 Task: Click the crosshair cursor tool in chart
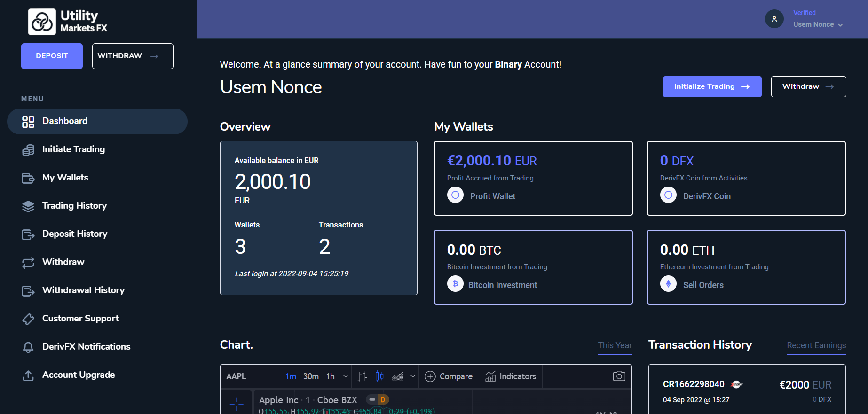click(237, 403)
